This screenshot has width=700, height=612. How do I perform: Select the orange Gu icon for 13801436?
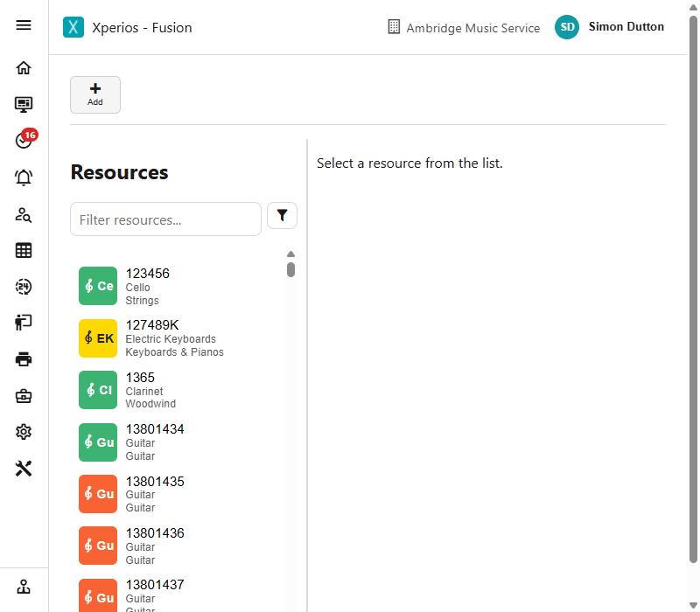pyautogui.click(x=98, y=546)
